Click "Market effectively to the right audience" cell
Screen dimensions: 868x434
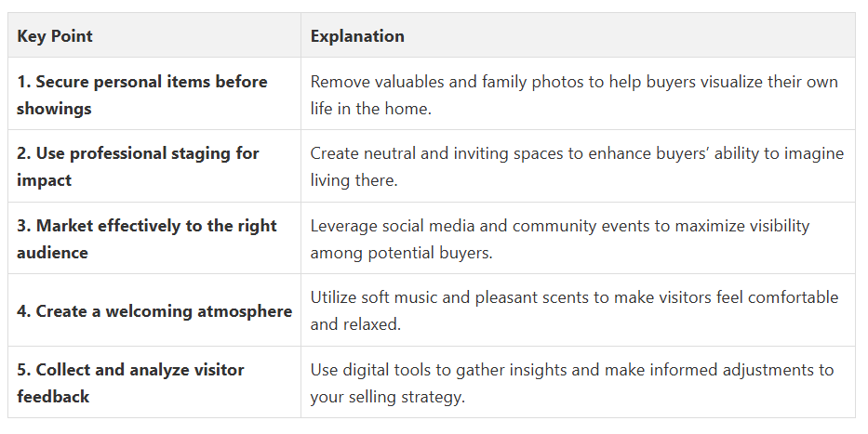(x=147, y=239)
